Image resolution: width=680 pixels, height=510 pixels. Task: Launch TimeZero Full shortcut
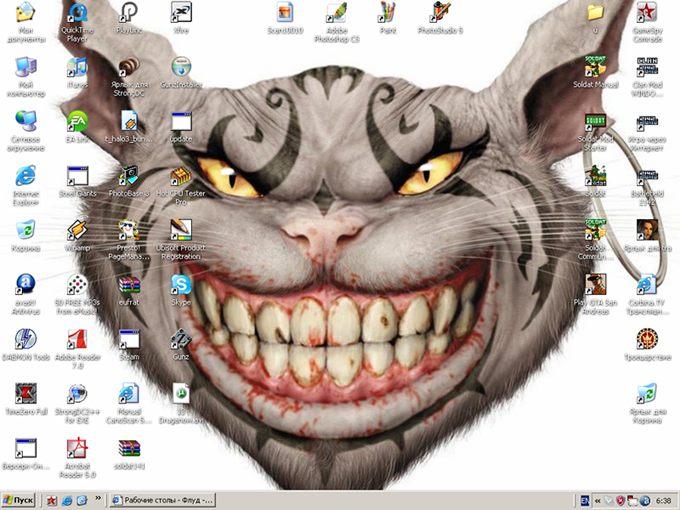tap(26, 394)
